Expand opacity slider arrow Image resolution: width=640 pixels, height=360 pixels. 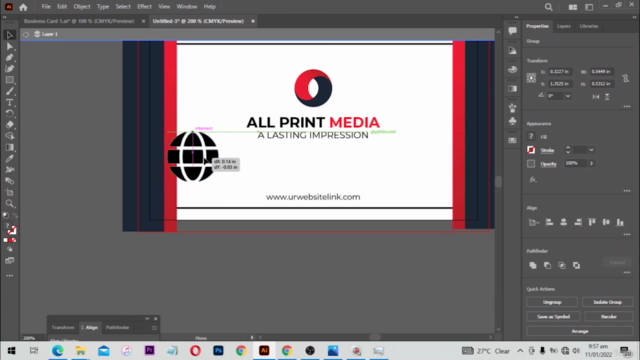(x=591, y=164)
